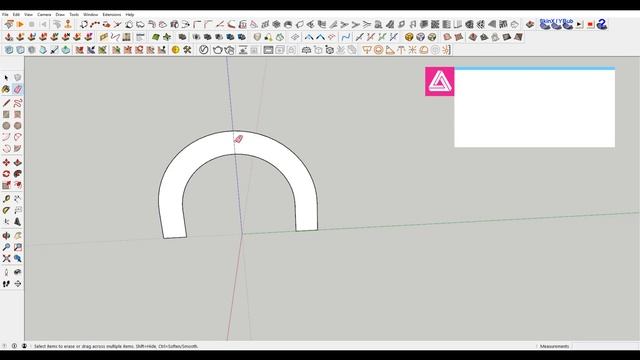Screen dimensions: 640x360
Task: Select the Push/Pull tool
Action: [x=18, y=162]
